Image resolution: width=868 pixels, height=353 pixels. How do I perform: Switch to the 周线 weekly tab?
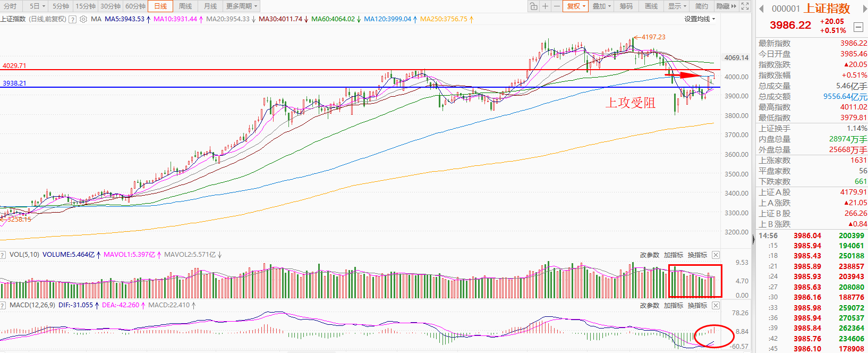[x=185, y=6]
